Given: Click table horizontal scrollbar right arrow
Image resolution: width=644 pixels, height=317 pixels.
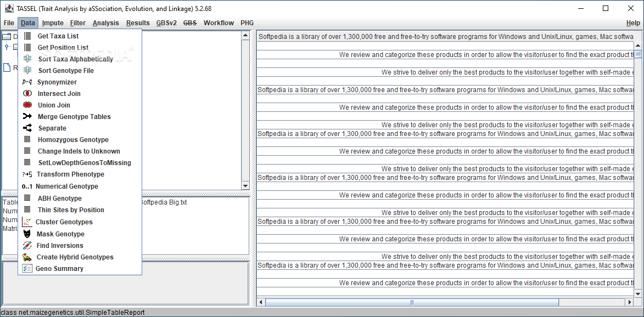Looking at the screenshot, I should tap(630, 302).
